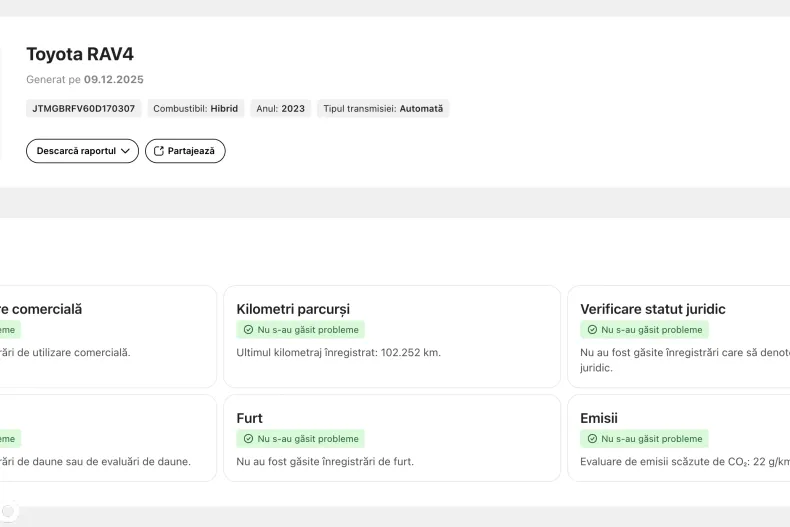Select the Anul: 2023 tag
The height and width of the screenshot is (527, 790).
click(x=280, y=108)
